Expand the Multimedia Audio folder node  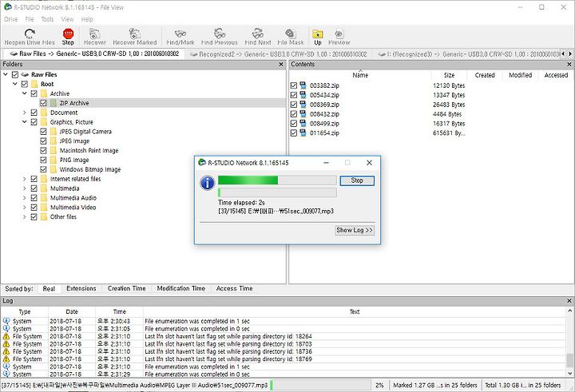pyautogui.click(x=25, y=198)
